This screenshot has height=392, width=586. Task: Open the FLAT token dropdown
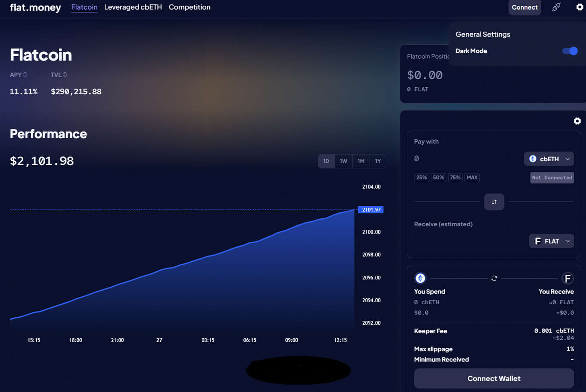point(551,241)
